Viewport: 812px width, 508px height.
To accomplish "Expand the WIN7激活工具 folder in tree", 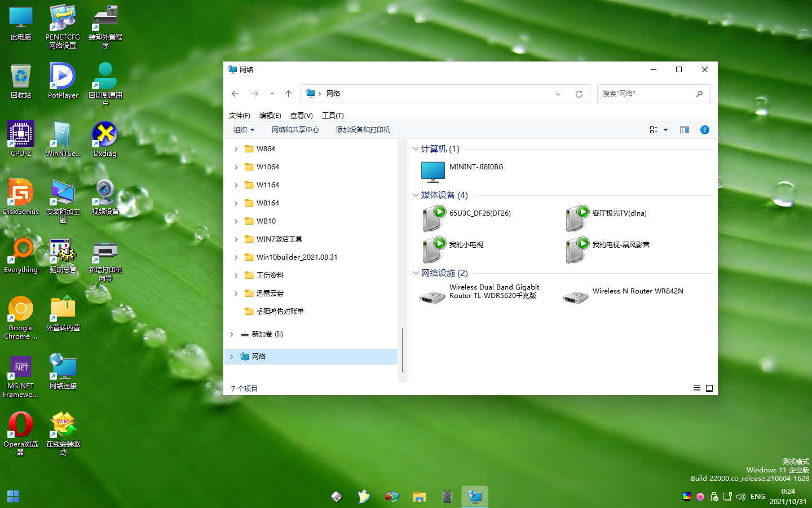I will click(x=236, y=239).
